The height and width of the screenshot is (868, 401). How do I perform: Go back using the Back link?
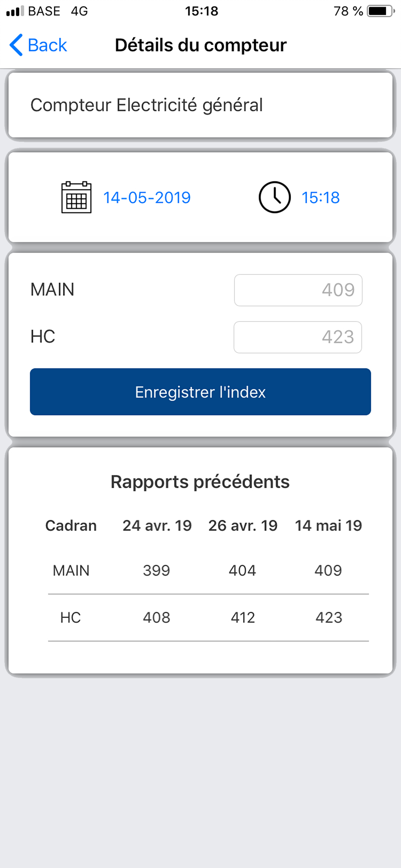pyautogui.click(x=38, y=45)
